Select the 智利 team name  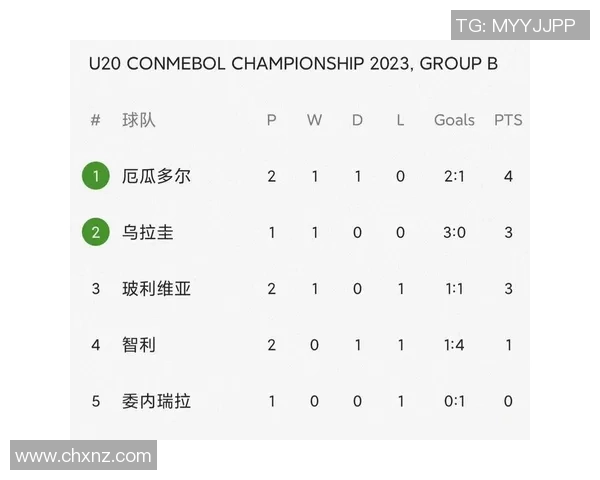[139, 345]
